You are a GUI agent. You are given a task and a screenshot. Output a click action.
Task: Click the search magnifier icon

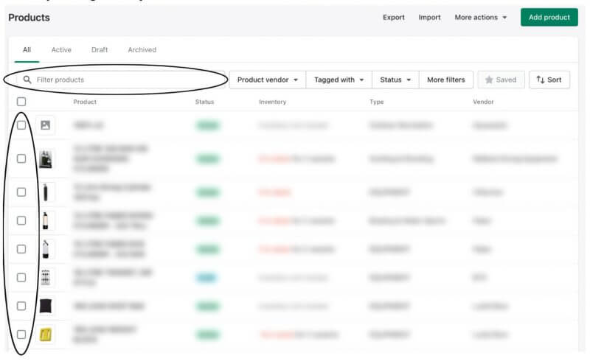click(27, 80)
